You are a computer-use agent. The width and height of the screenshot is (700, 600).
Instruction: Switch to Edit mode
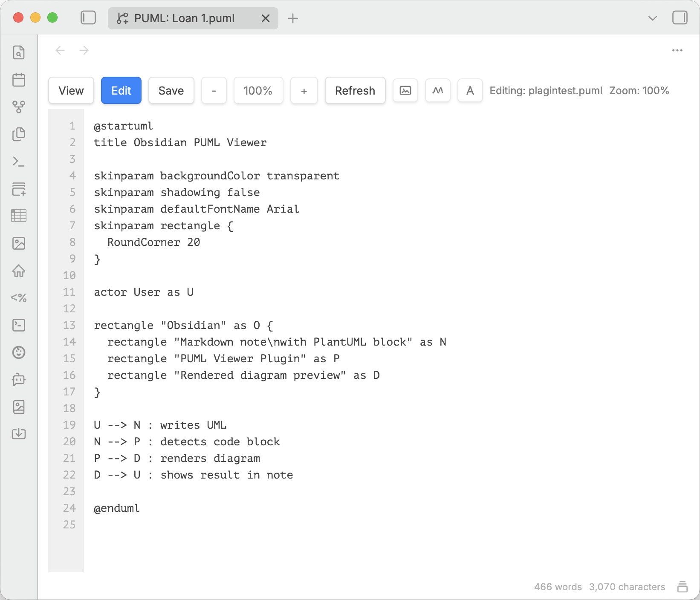pos(121,90)
